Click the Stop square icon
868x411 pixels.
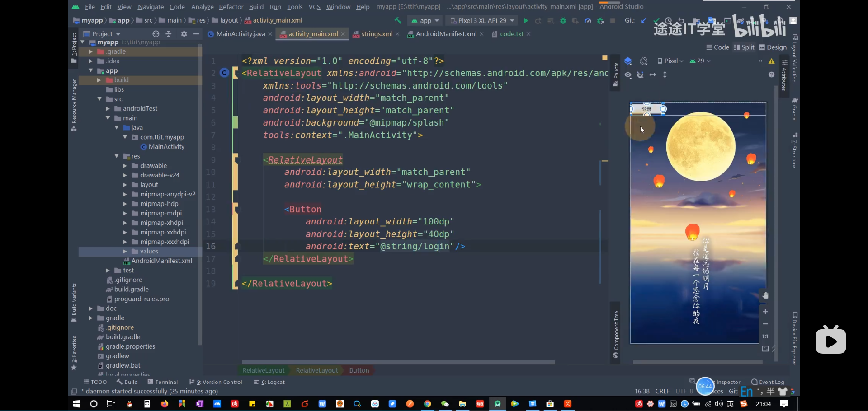(x=613, y=21)
